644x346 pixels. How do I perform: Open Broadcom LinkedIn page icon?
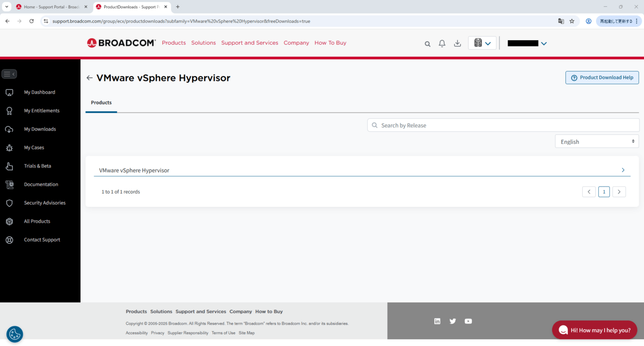point(437,321)
